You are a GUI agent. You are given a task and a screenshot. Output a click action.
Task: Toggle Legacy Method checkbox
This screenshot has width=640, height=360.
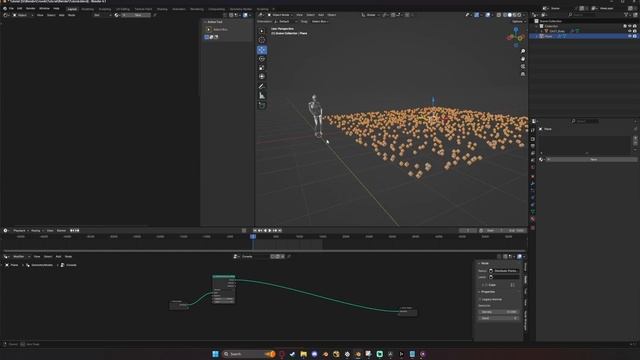coord(480,299)
